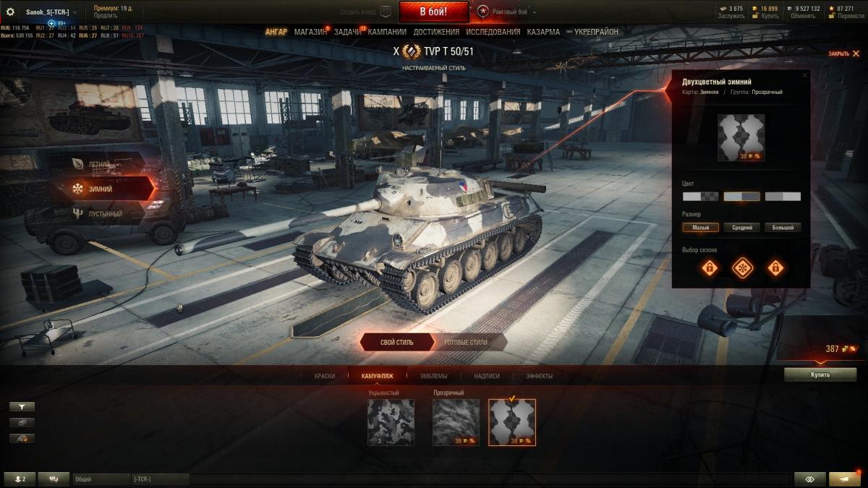Choose the first camouflage color swatch
The image size is (868, 488).
[701, 197]
